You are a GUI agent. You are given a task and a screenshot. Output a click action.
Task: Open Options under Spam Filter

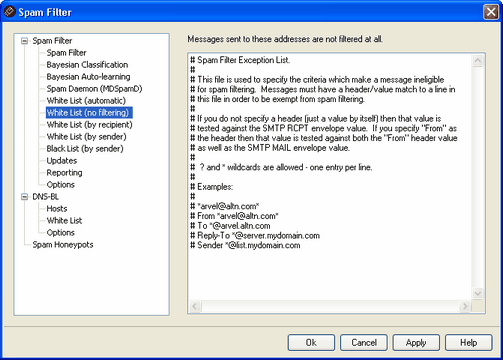[61, 185]
